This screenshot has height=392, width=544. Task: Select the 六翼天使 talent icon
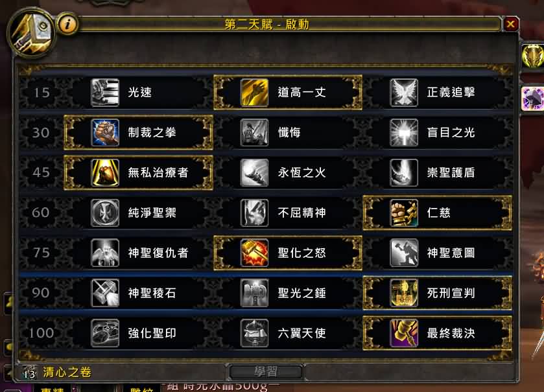click(x=254, y=333)
